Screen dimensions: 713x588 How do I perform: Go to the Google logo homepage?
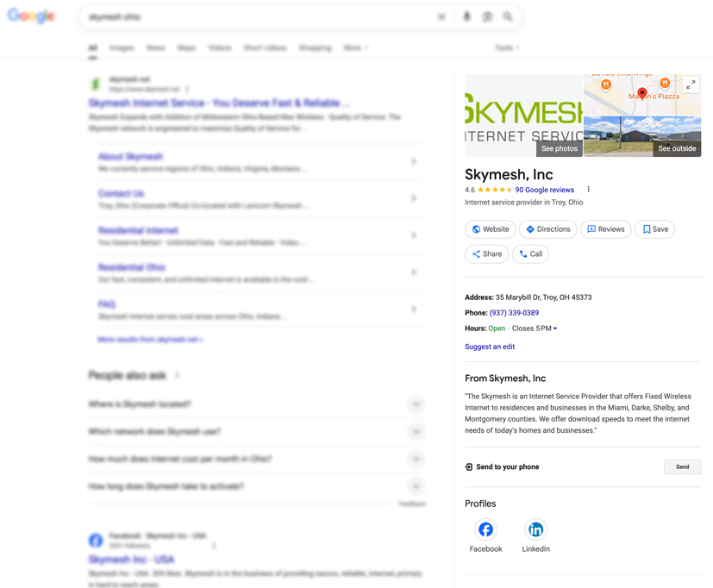point(31,16)
